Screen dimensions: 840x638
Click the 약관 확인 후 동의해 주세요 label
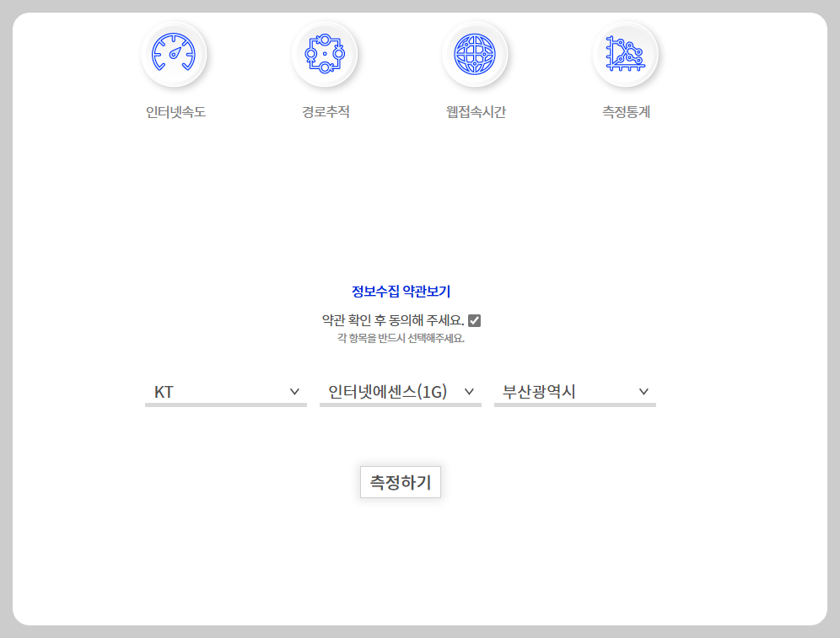point(393,320)
